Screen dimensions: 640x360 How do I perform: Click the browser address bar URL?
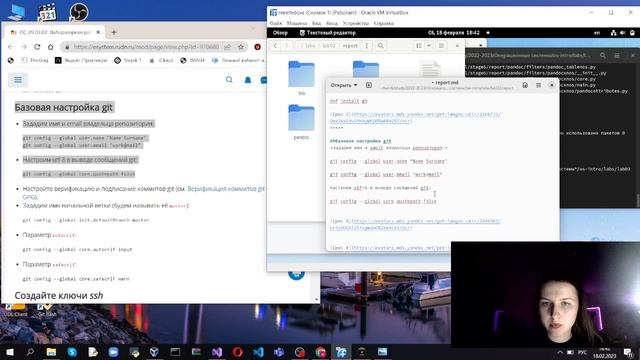tap(147, 47)
